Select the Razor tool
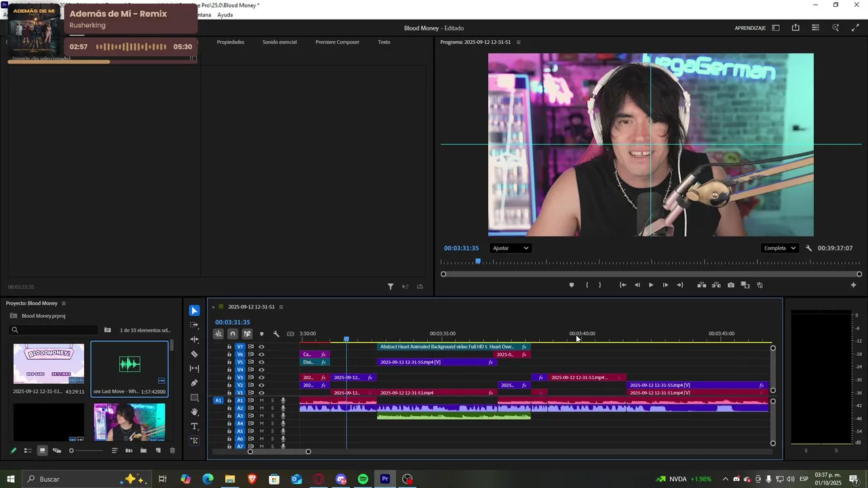Viewport: 868px width, 488px height. pyautogui.click(x=195, y=354)
